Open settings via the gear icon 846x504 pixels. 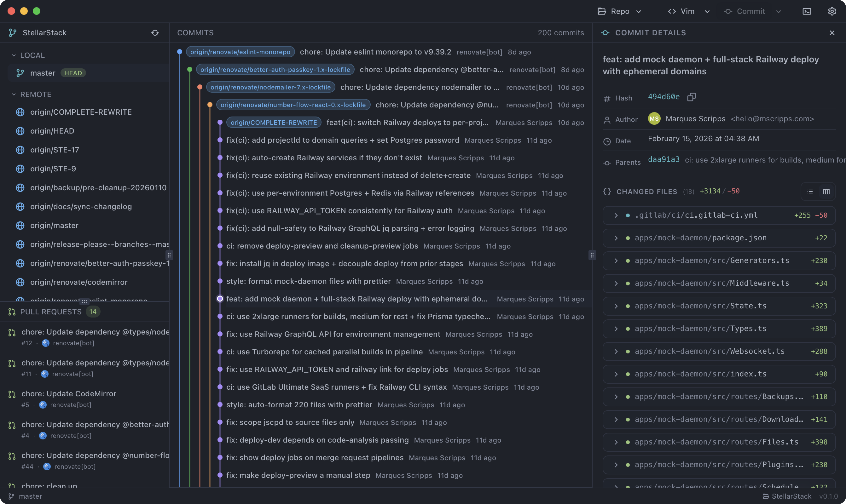pos(832,11)
